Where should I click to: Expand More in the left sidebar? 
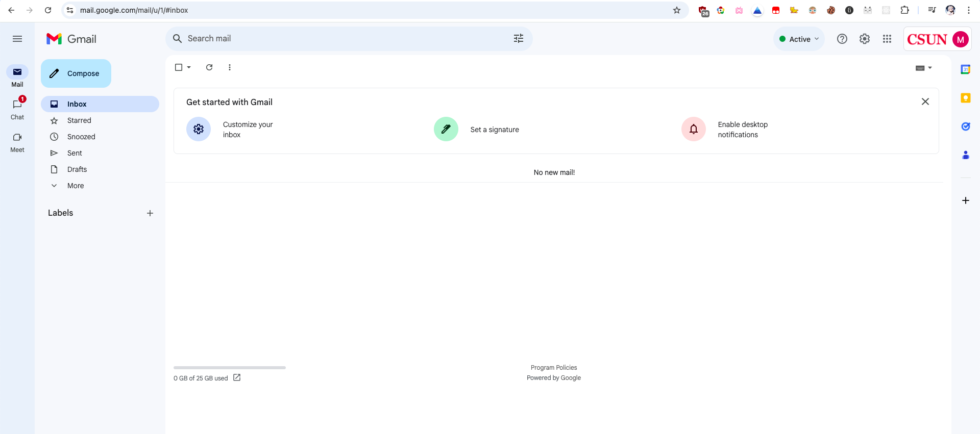pyautogui.click(x=76, y=186)
